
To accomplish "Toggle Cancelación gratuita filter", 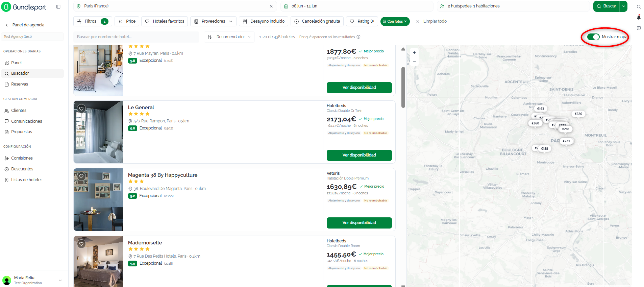I will click(x=317, y=21).
